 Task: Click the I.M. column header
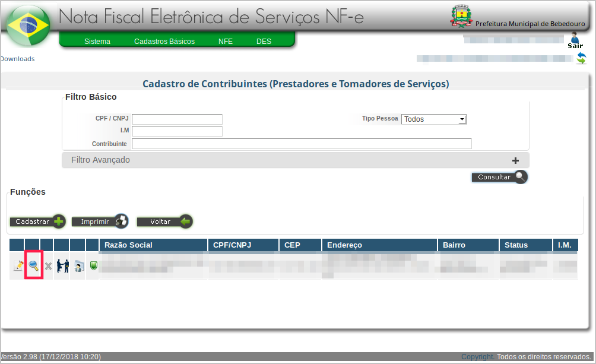tap(565, 245)
